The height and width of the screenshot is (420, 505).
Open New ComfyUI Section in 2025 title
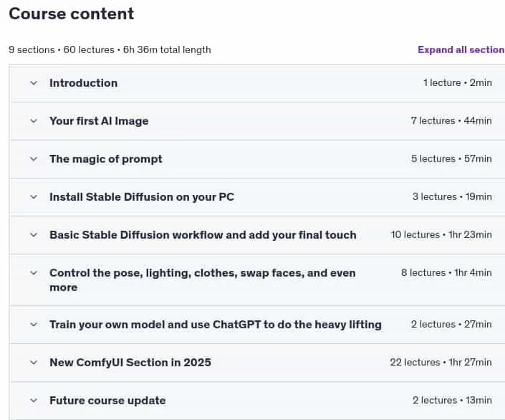(130, 363)
